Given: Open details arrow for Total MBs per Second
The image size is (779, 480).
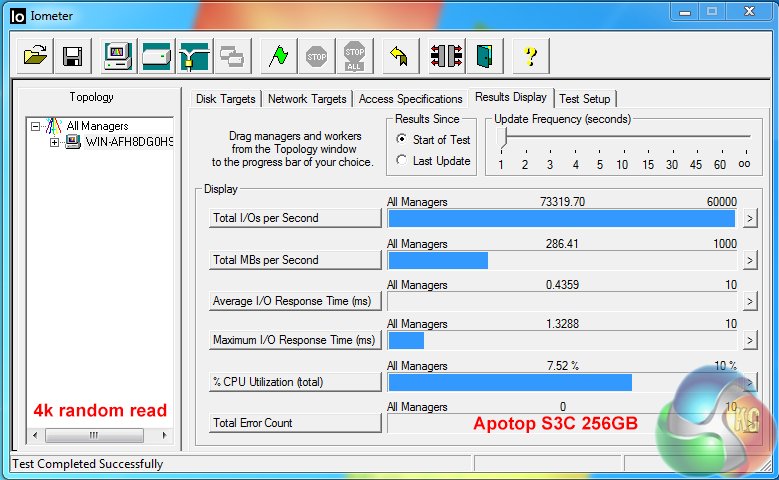Looking at the screenshot, I should [750, 260].
